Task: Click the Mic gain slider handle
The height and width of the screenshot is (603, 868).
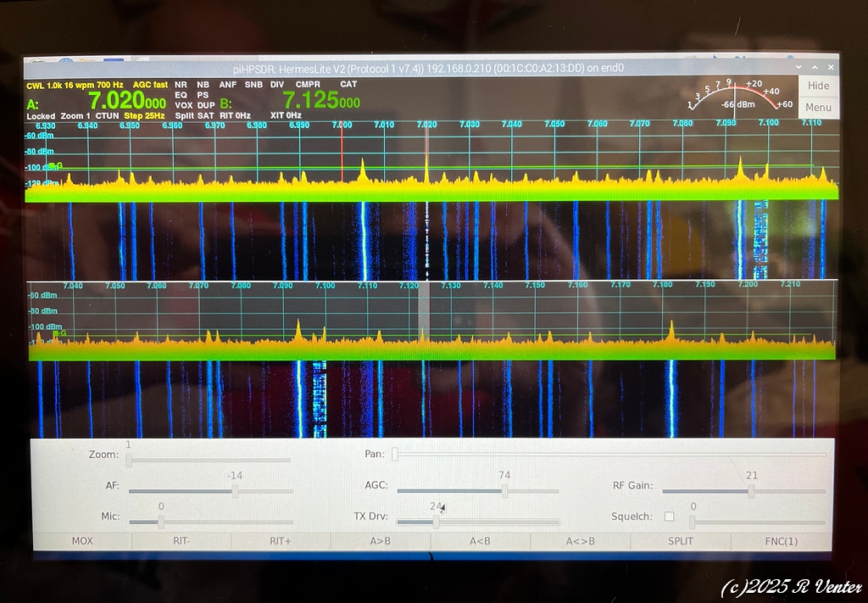Action: click(161, 522)
